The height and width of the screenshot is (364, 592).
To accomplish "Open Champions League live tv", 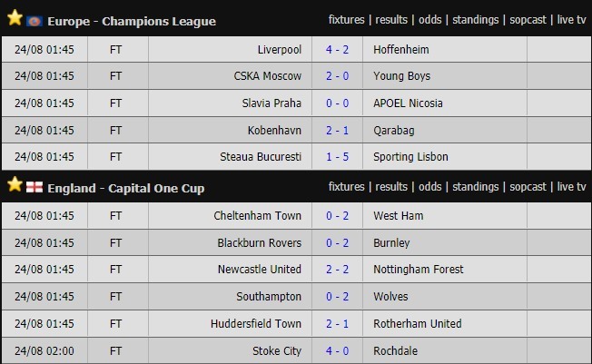I will [571, 20].
